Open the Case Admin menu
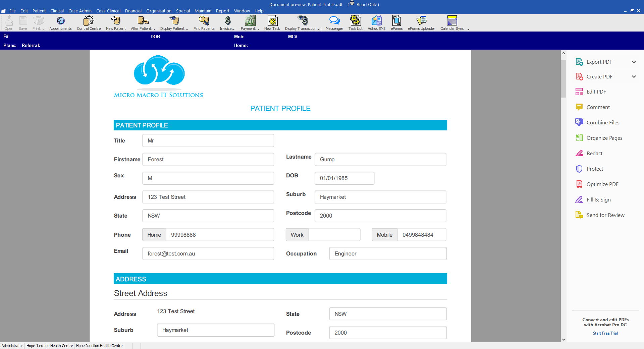The width and height of the screenshot is (644, 349). (80, 11)
